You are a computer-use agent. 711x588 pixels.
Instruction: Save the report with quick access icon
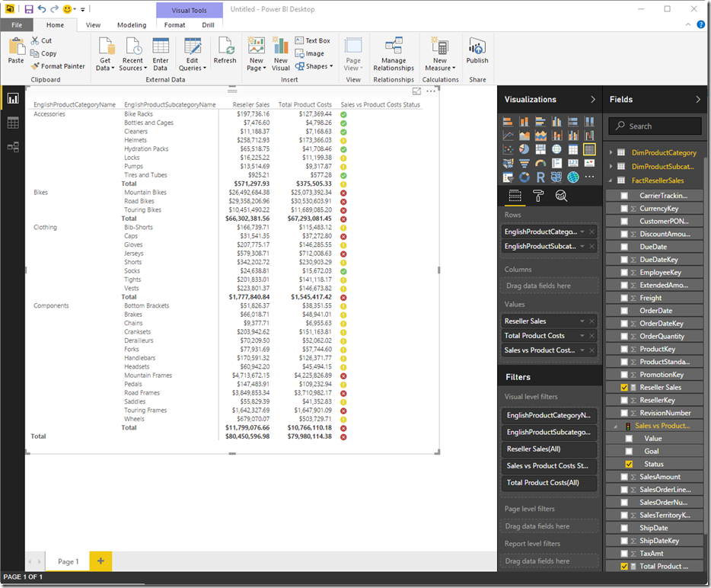pyautogui.click(x=29, y=9)
